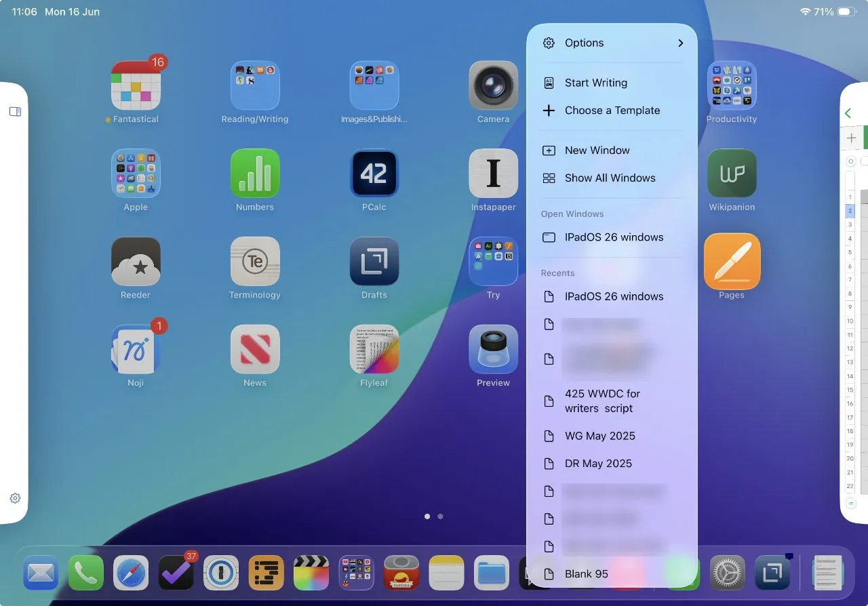Launch the Numbers app

255,174
